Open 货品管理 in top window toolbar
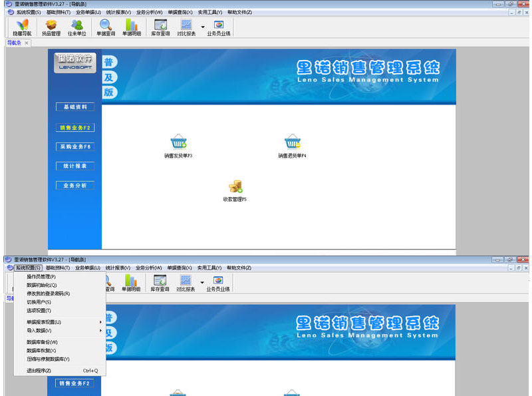Screen dimensions: 532x396 click(51, 27)
